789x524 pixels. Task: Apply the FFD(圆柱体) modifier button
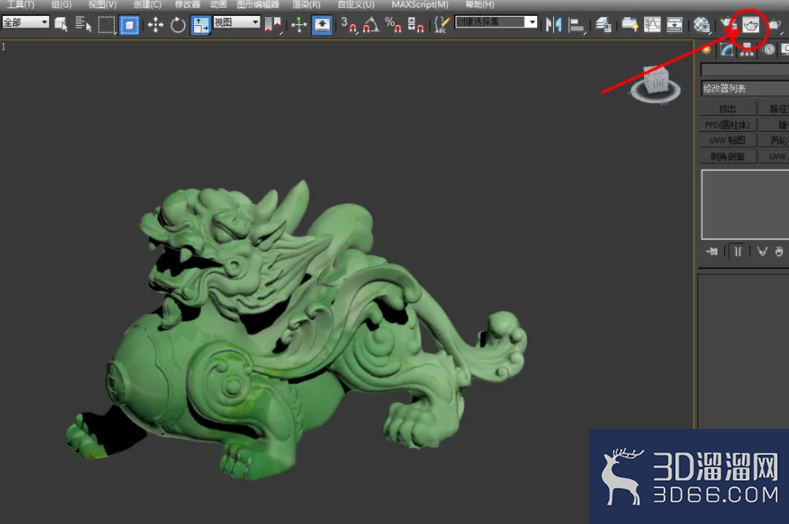pyautogui.click(x=728, y=124)
